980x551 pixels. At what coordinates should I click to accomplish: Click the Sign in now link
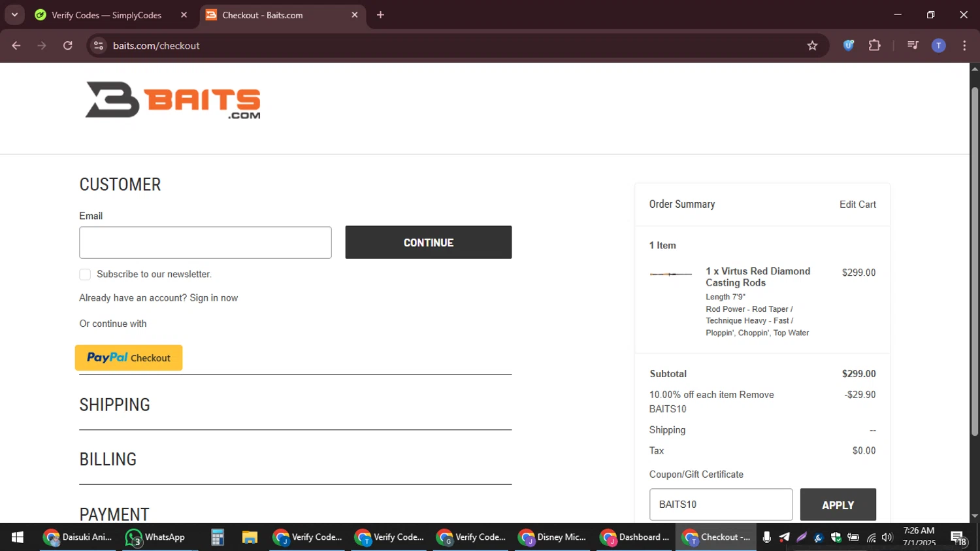[214, 298]
